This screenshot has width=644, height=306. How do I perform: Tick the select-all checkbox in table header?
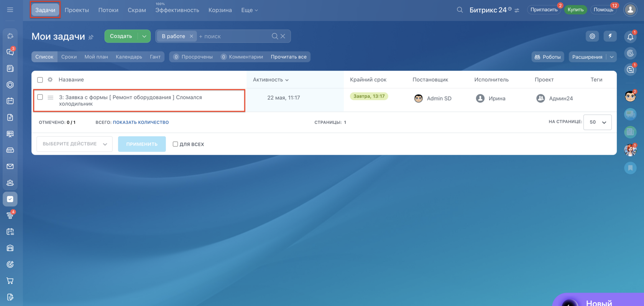pos(40,80)
